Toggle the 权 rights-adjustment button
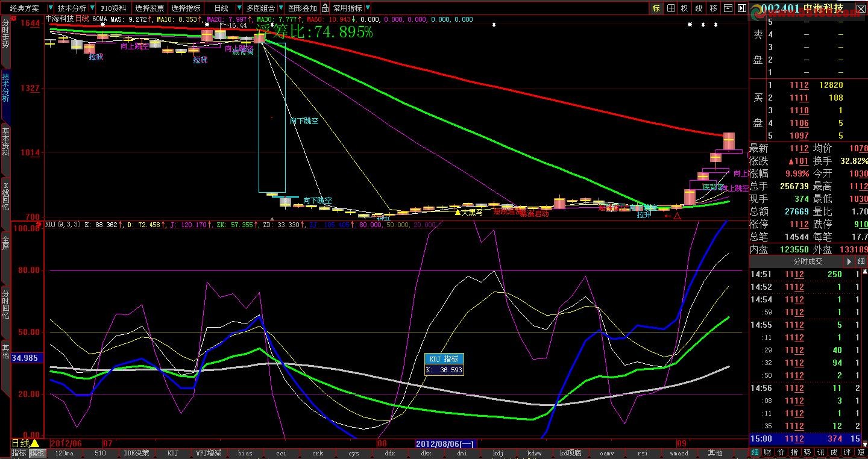 click(x=684, y=8)
